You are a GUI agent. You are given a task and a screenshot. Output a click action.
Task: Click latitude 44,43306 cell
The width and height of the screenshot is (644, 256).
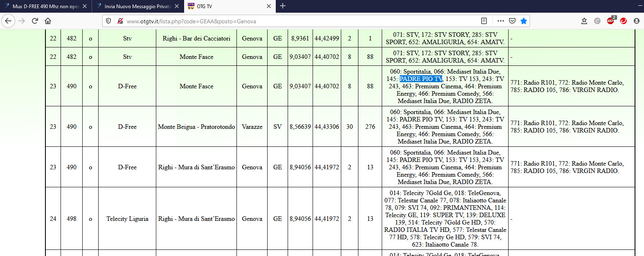(327, 127)
